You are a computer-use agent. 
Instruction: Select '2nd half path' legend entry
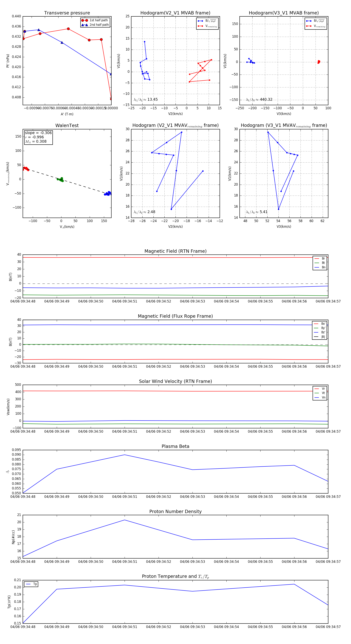95,25
